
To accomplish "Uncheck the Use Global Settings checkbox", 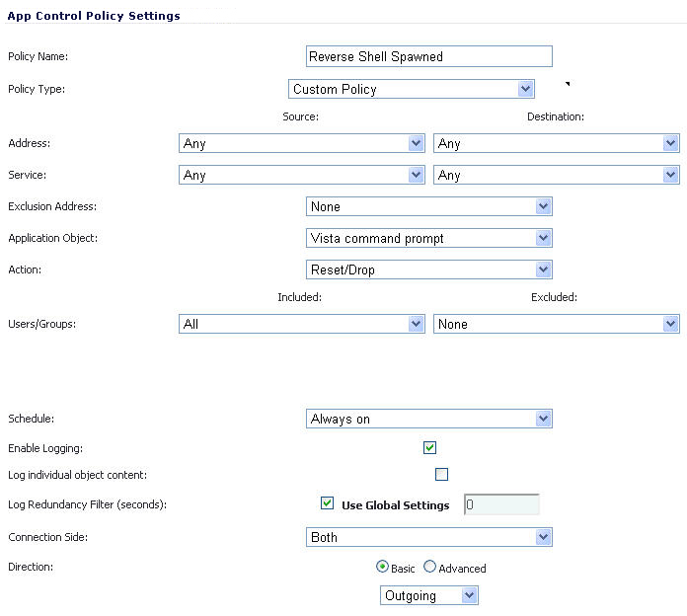I will [x=328, y=503].
